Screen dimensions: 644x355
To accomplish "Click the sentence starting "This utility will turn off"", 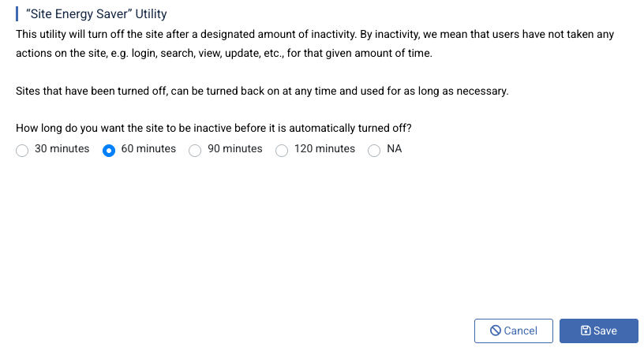I will pyautogui.click(x=315, y=34).
